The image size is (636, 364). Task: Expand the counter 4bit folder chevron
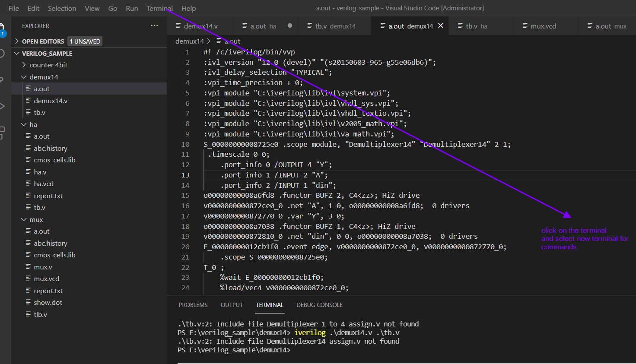[x=24, y=65]
